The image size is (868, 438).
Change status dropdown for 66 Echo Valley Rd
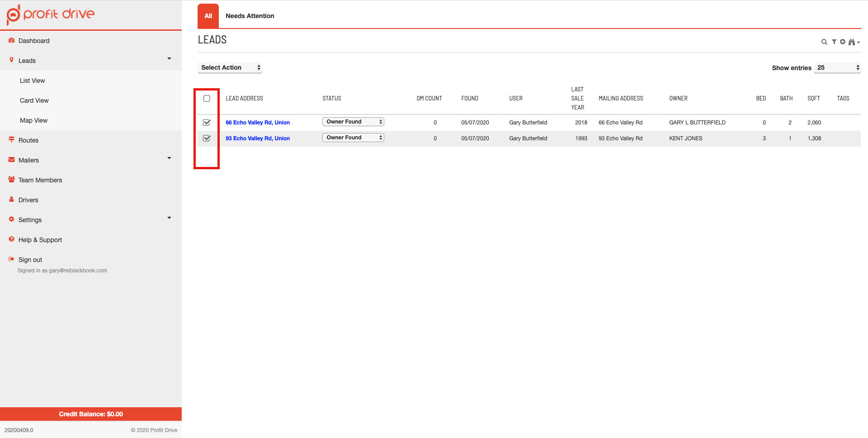(353, 122)
